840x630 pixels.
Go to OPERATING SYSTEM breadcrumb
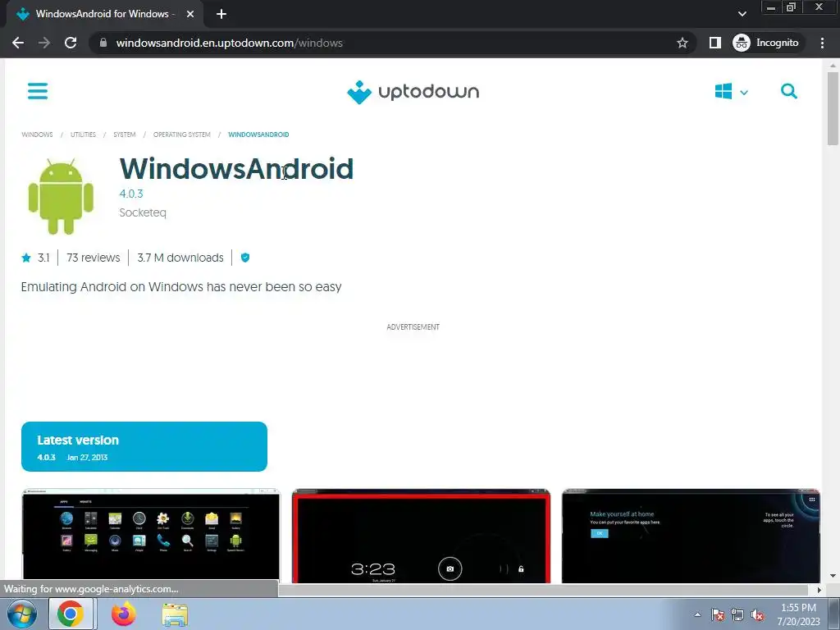(181, 135)
